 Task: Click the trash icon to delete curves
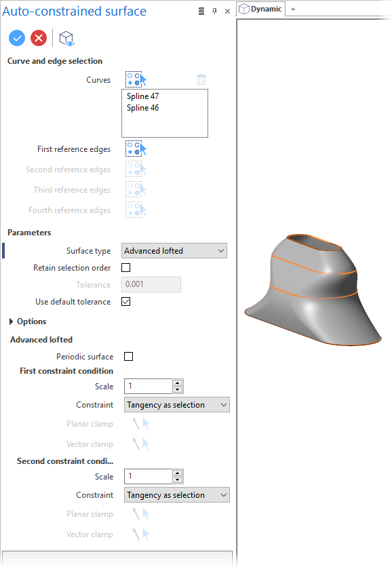[x=201, y=79]
